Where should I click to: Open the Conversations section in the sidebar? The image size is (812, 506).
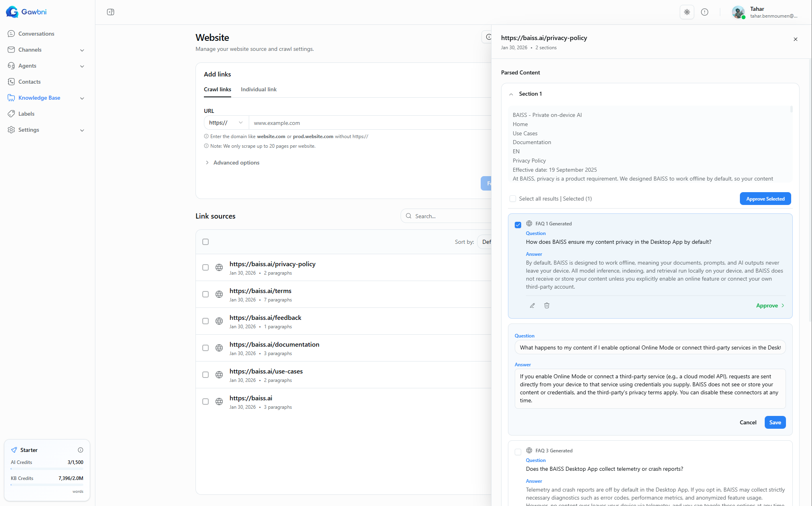12,34
